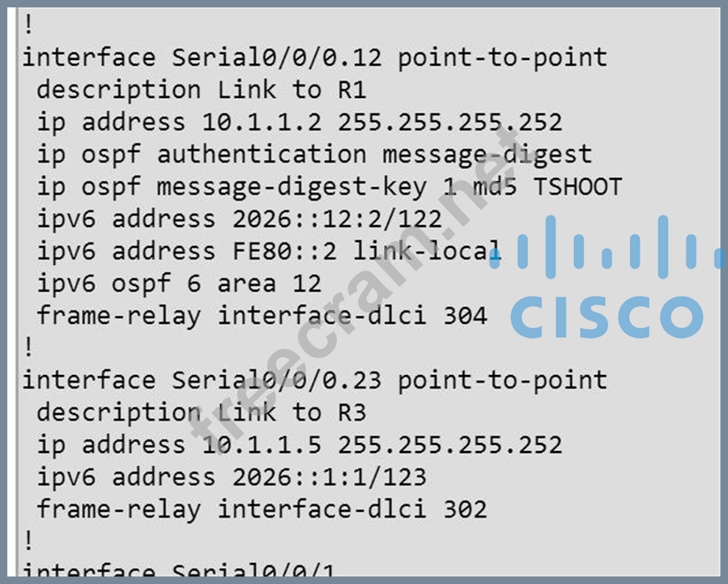The height and width of the screenshot is (584, 728).
Task: Click the IP address 10.1.1.5
Action: click(x=262, y=445)
